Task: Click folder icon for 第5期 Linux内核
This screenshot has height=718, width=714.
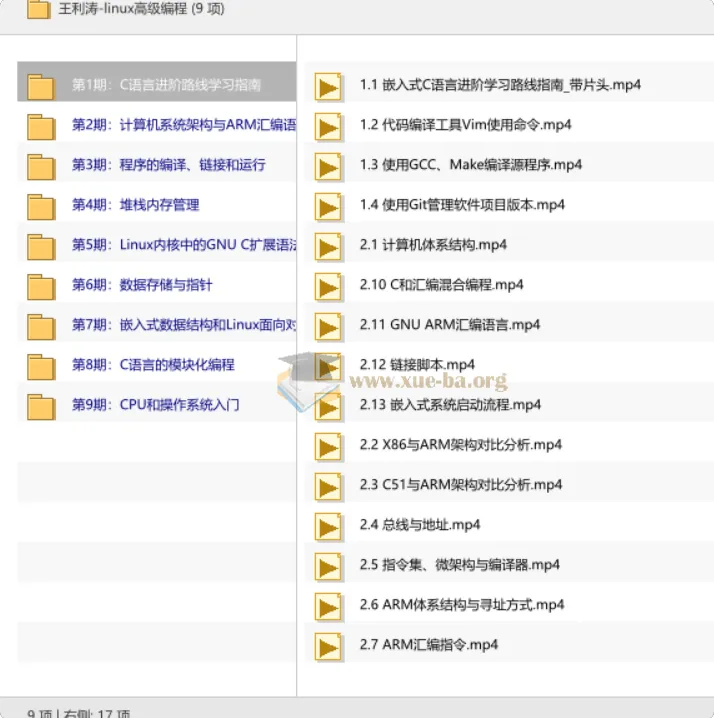Action: click(x=41, y=246)
